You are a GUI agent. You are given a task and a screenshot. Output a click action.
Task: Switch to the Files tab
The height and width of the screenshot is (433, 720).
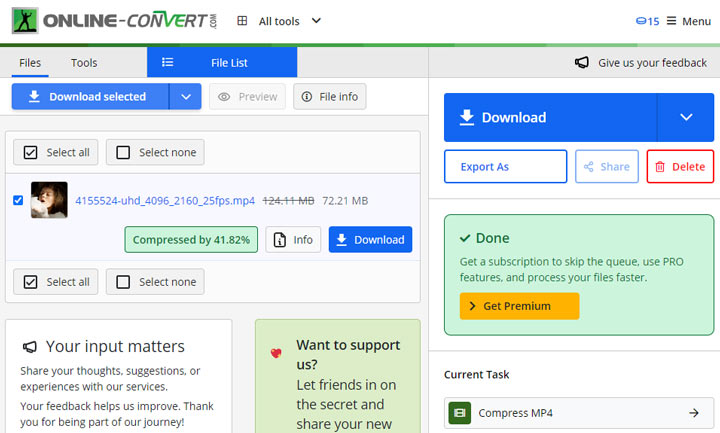pos(30,63)
